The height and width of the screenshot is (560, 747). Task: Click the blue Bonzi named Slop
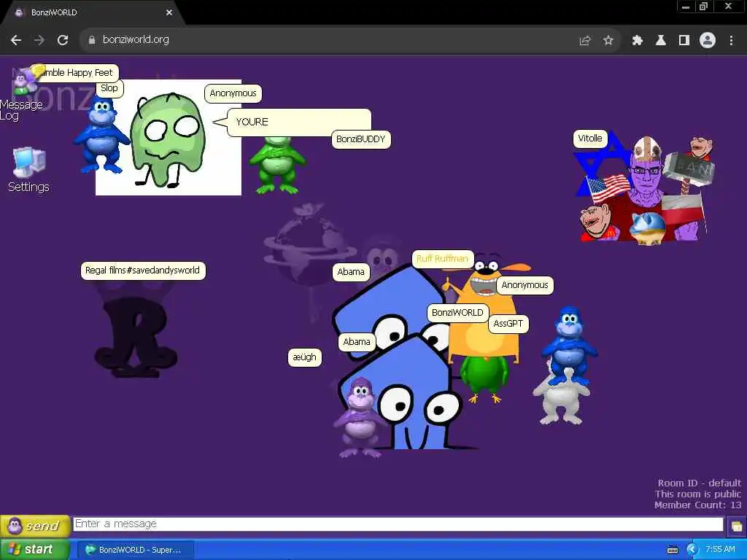[101, 136]
